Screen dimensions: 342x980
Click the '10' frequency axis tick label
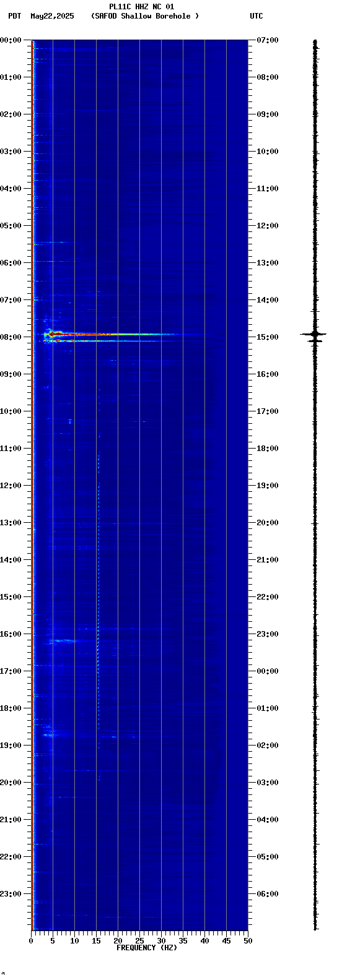coord(74,941)
